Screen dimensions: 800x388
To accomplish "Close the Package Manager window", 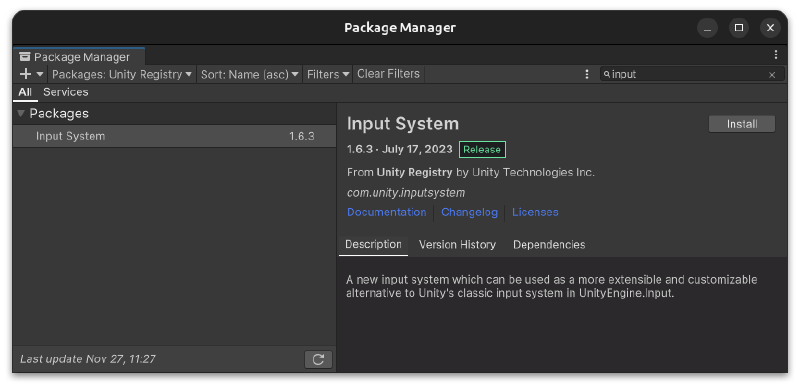I will [770, 28].
